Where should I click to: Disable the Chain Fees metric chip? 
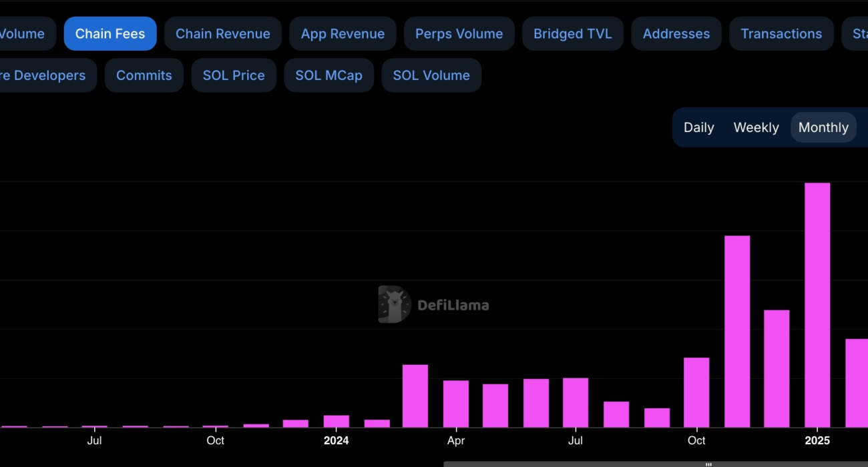(x=110, y=34)
